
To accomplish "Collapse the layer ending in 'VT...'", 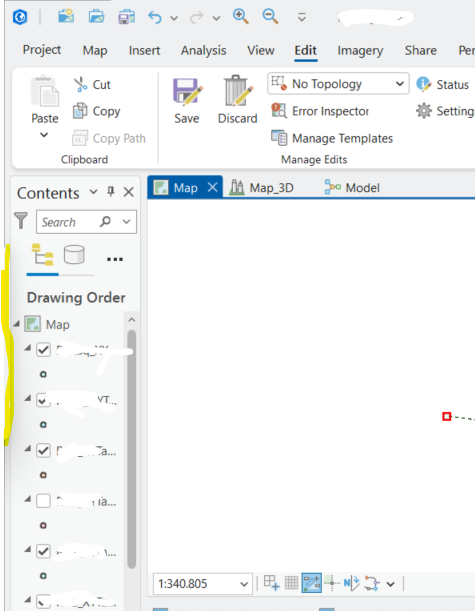I will click(x=28, y=398).
